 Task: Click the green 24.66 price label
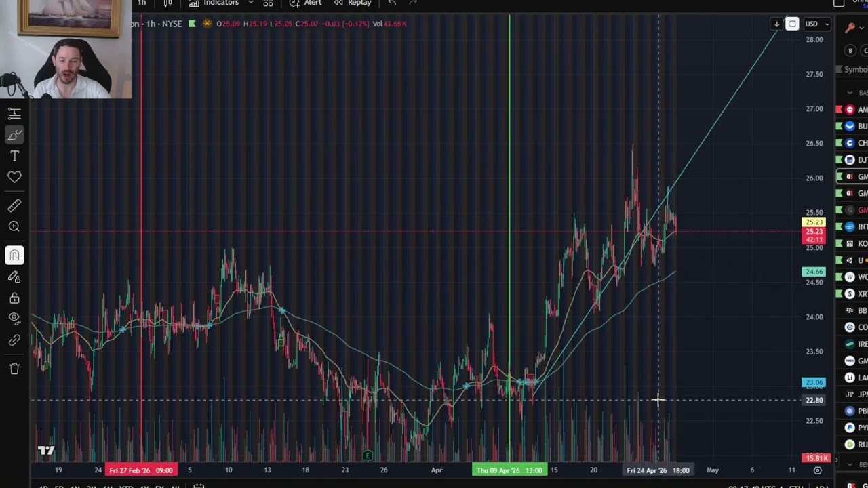click(x=813, y=272)
